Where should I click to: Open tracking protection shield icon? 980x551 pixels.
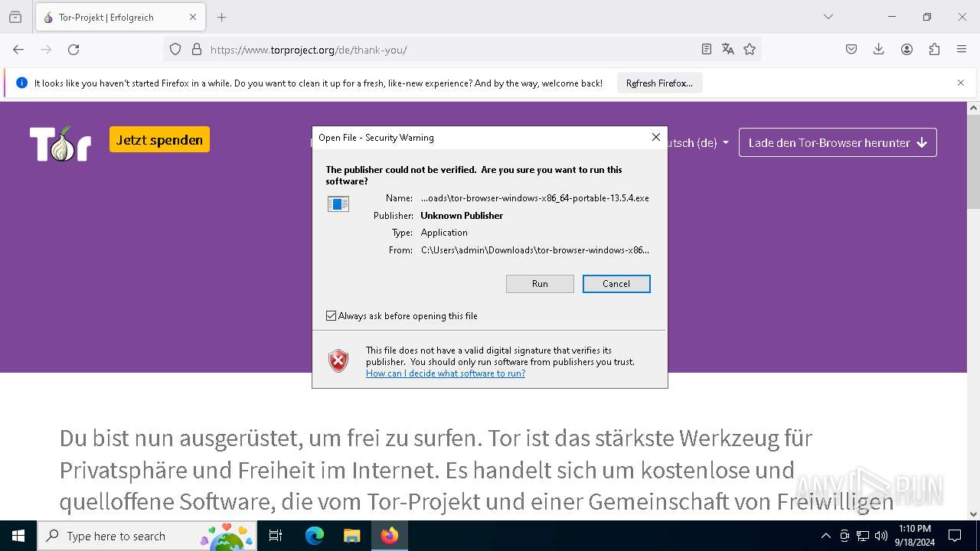175,50
